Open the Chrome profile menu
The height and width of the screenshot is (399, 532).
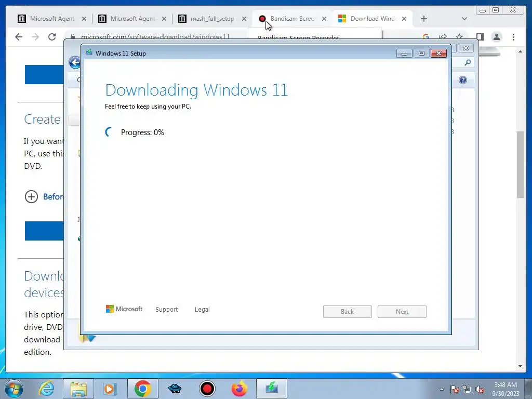[x=497, y=37]
